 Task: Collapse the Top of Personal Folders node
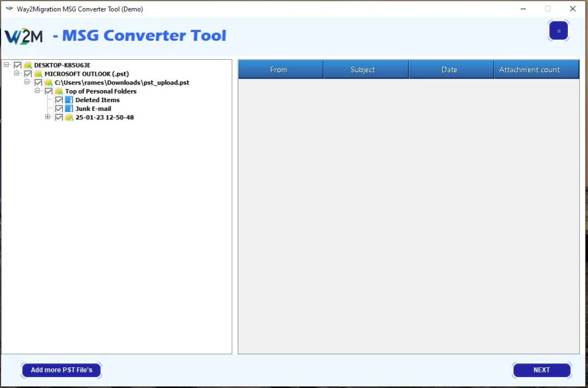coord(37,91)
